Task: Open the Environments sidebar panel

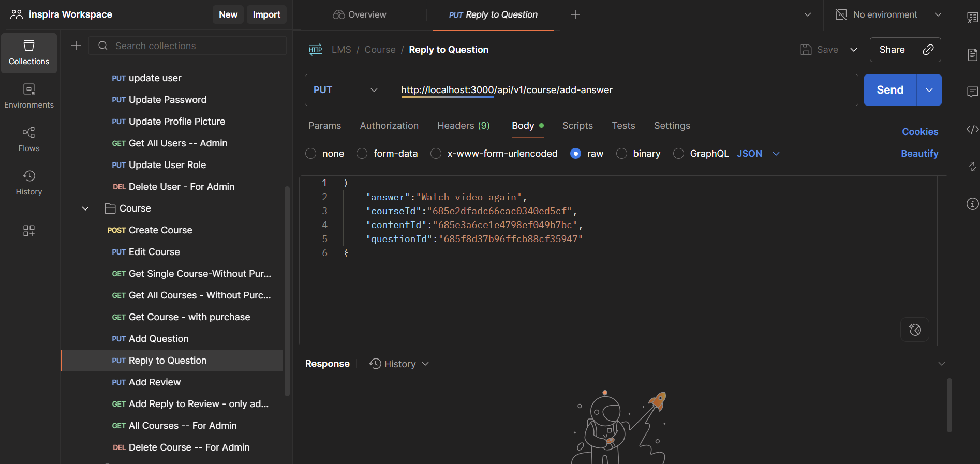Action: pos(29,96)
